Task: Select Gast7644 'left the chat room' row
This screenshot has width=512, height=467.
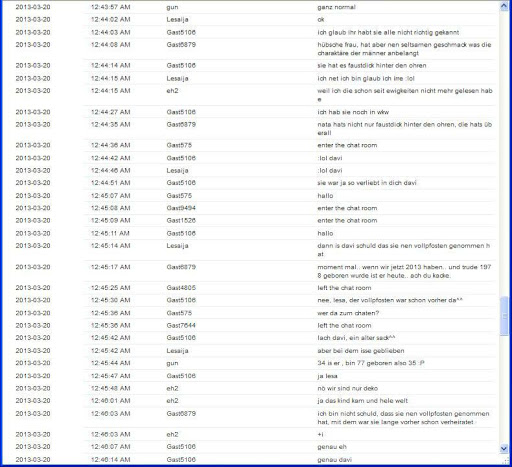Action: click(x=256, y=326)
